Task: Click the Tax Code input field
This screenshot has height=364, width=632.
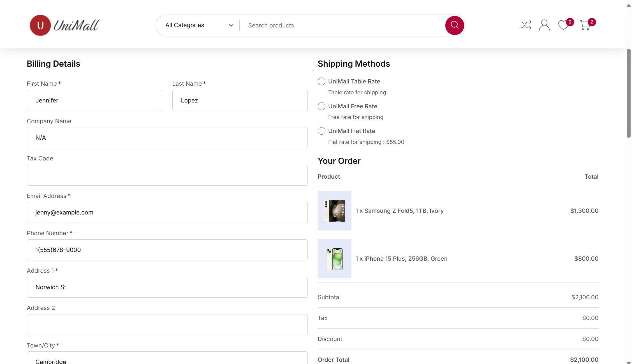Action: coord(167,175)
